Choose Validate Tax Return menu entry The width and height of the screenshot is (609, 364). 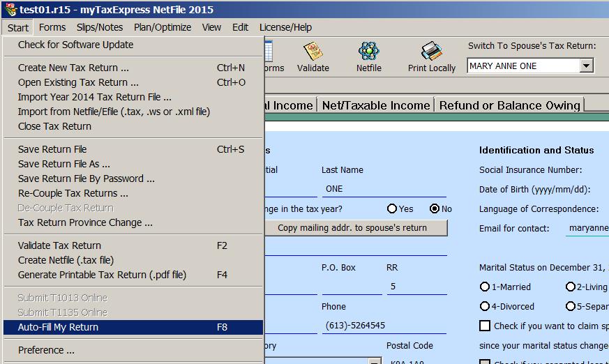(133, 245)
